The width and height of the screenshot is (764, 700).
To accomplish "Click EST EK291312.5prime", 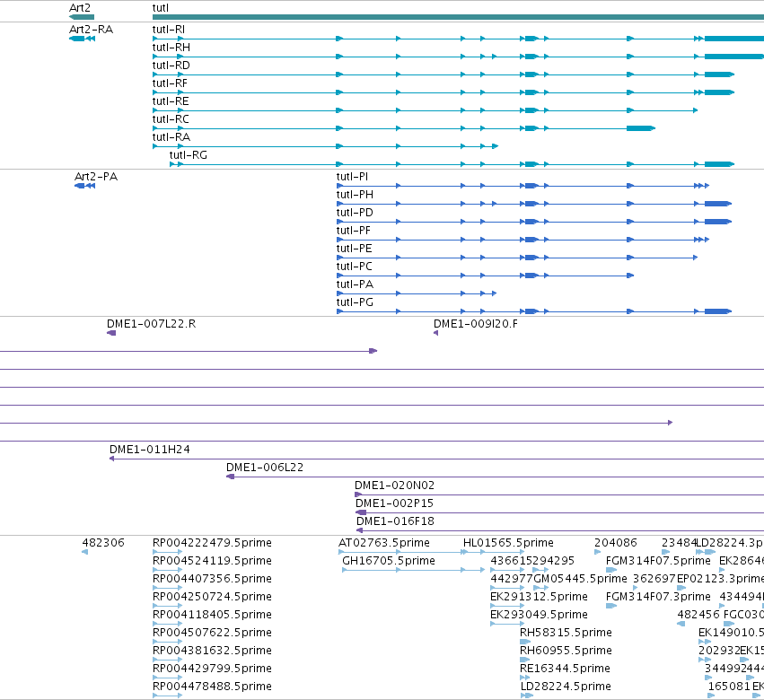I will 507,606.
